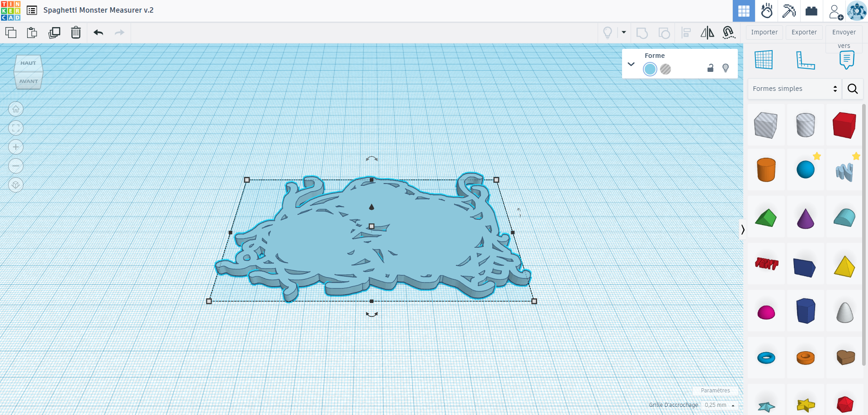868x415 pixels.
Task: Click the HAUT face of the view cube
Action: tap(28, 63)
